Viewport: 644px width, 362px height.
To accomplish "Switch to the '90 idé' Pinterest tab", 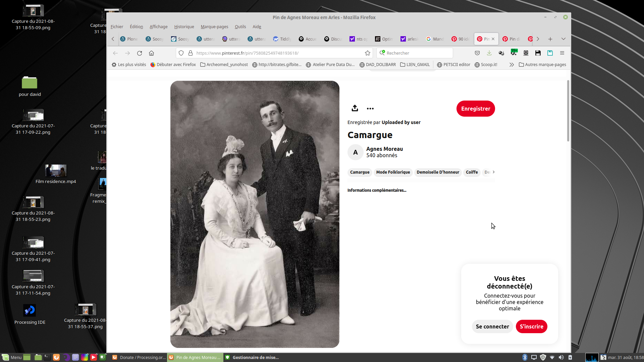I will [461, 39].
